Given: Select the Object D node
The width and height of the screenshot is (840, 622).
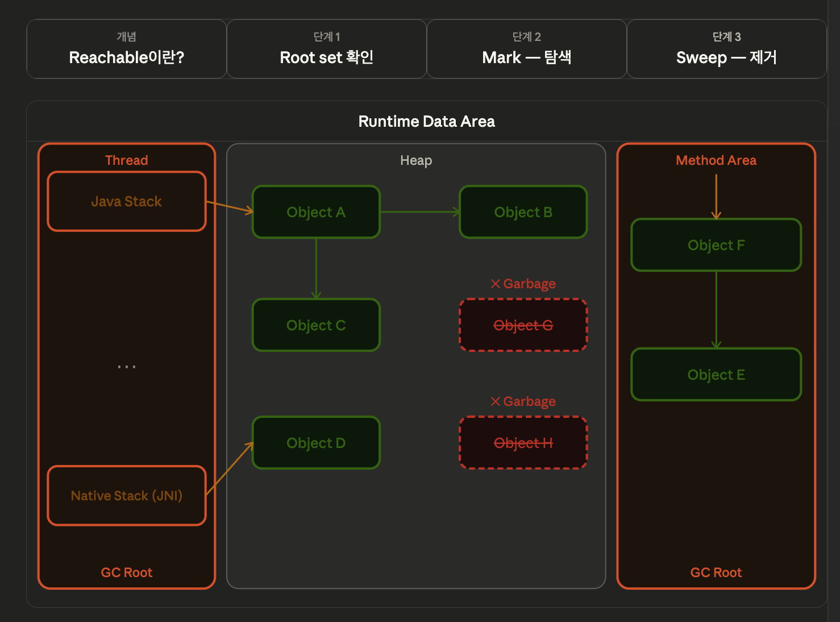Looking at the screenshot, I should click(316, 443).
